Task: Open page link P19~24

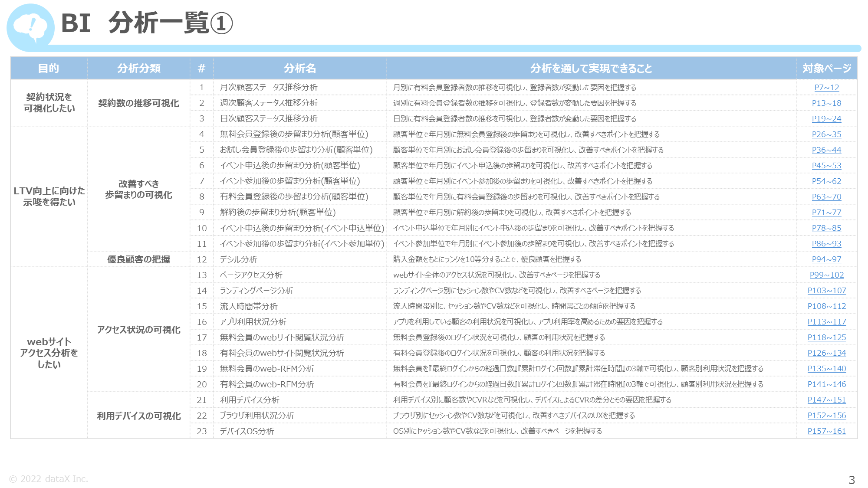Action: pyautogui.click(x=826, y=118)
